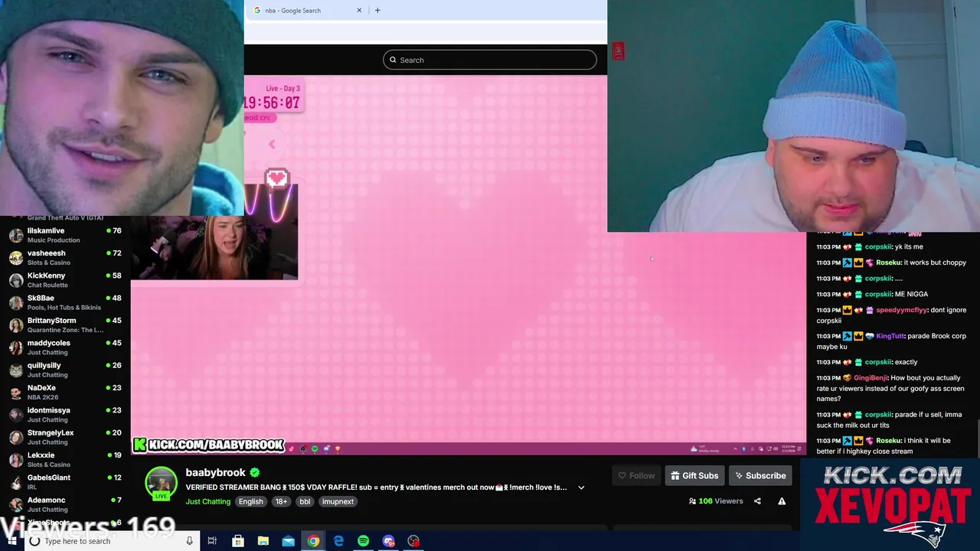
Task: Open BrittanyStorm channel in sidebar
Action: click(x=65, y=324)
